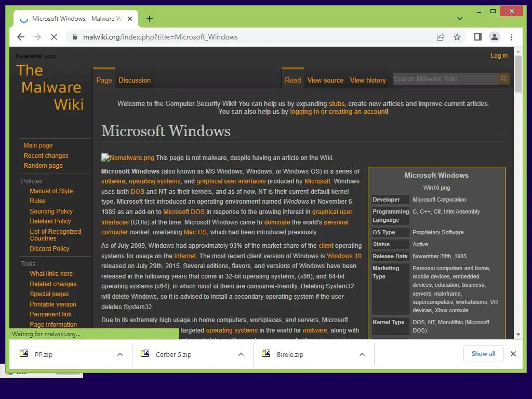This screenshot has height=399, width=532.
Task: Open a new browser tab
Action: (x=149, y=19)
